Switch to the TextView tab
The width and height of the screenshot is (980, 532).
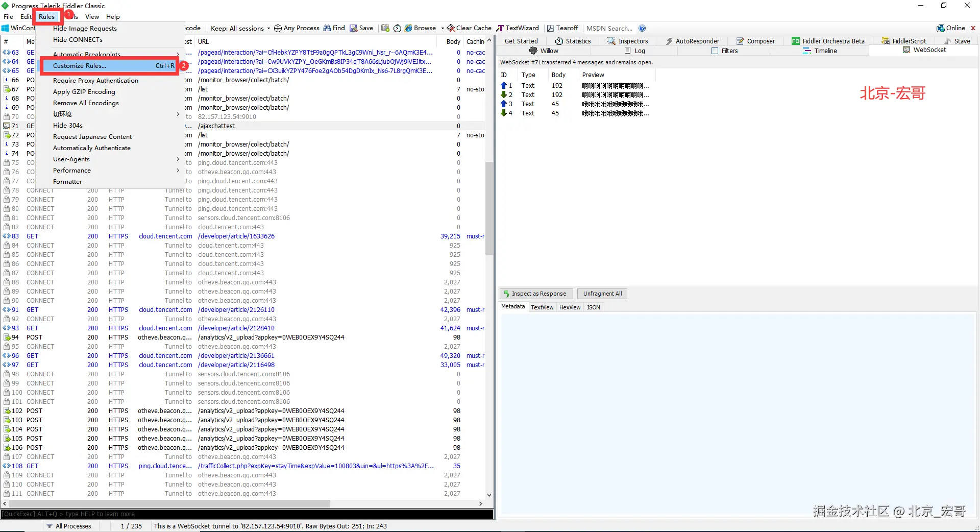[542, 307]
